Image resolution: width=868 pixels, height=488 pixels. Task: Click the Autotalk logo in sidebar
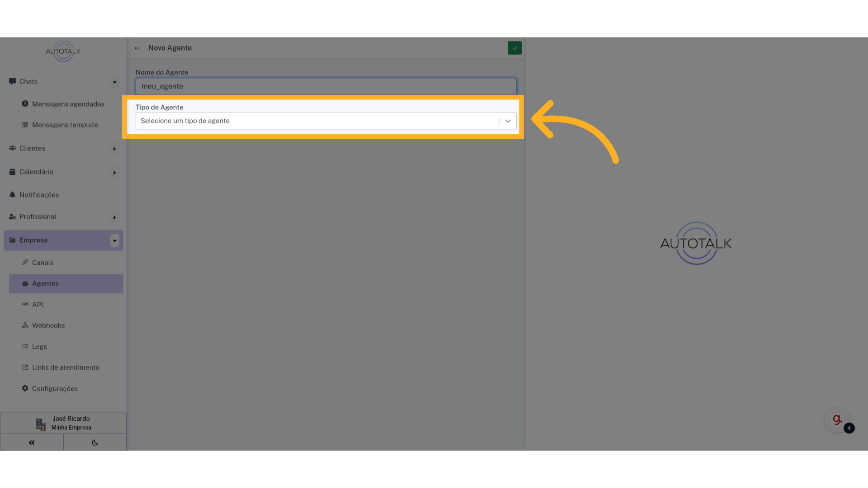(63, 52)
